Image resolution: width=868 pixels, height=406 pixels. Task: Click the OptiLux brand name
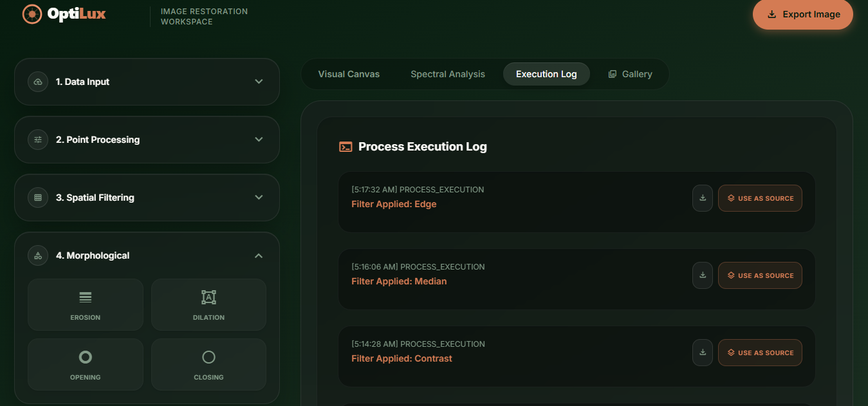77,14
